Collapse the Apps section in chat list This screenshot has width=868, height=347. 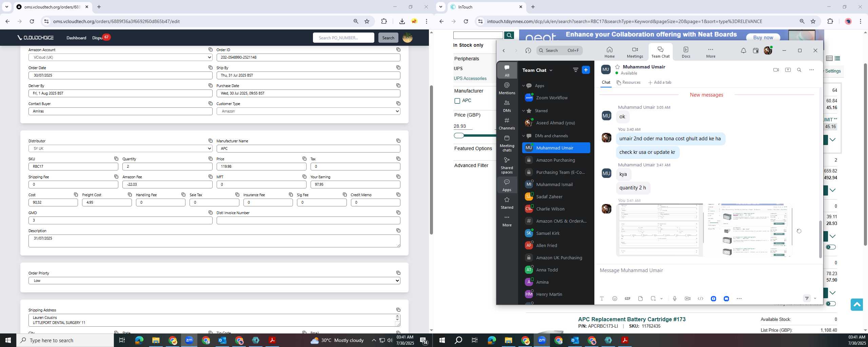pyautogui.click(x=523, y=86)
